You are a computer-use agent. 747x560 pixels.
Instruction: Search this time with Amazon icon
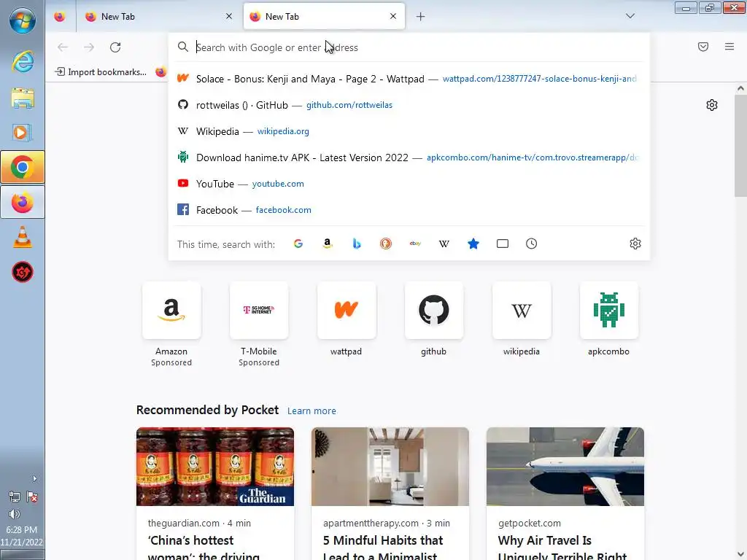click(x=328, y=244)
